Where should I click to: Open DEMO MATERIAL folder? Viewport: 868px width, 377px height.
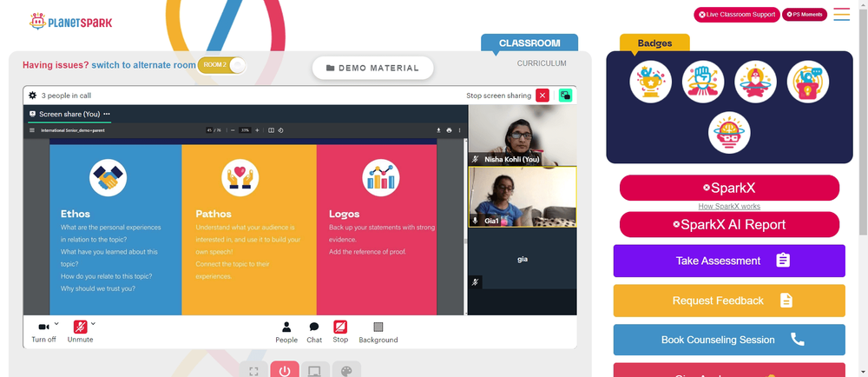pos(372,68)
